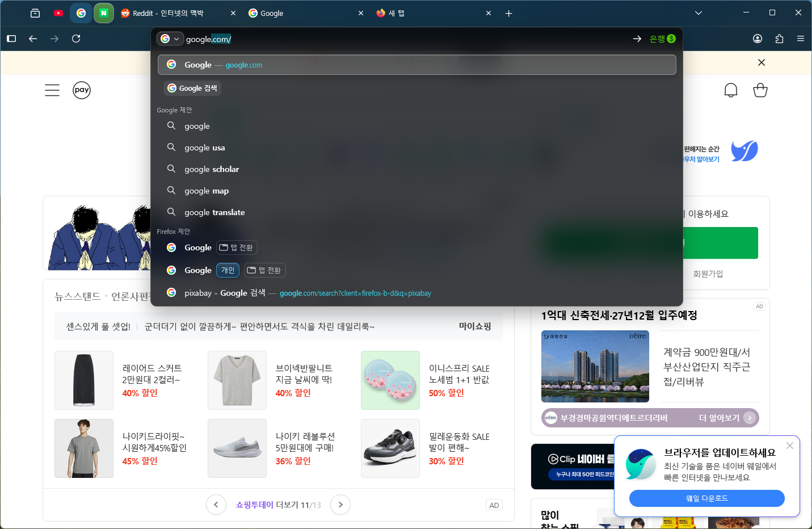Choose the 'google' search suggestion

(417, 126)
